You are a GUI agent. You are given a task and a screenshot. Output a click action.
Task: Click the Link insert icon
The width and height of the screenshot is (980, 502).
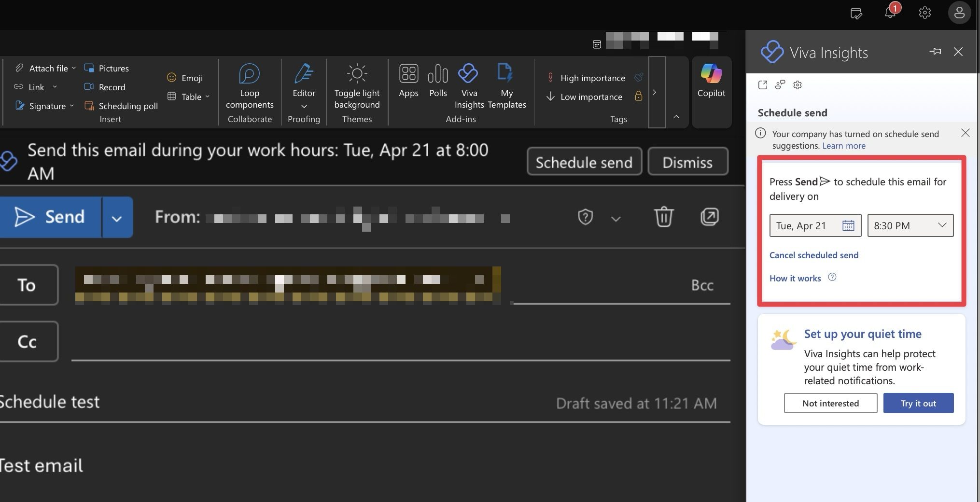[x=18, y=87]
